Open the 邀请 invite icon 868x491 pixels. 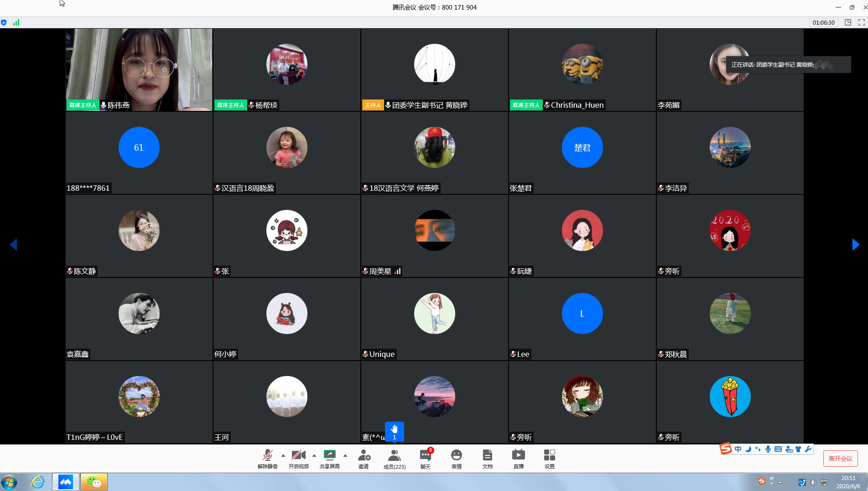364,458
